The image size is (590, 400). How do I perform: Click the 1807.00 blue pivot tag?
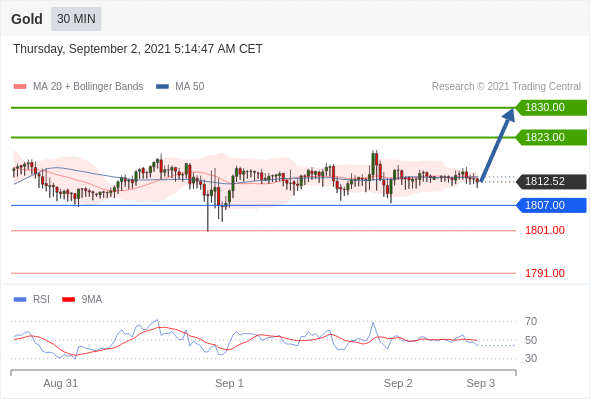pyautogui.click(x=551, y=205)
